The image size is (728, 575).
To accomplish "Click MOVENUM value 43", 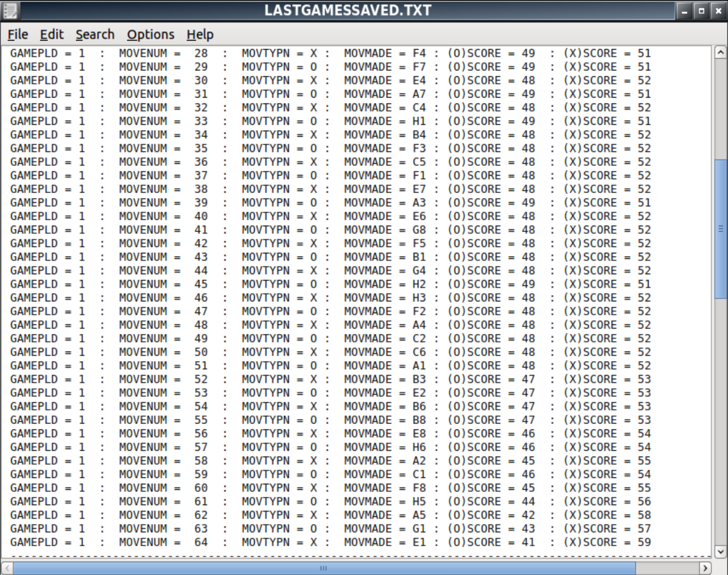I will click(x=201, y=257).
